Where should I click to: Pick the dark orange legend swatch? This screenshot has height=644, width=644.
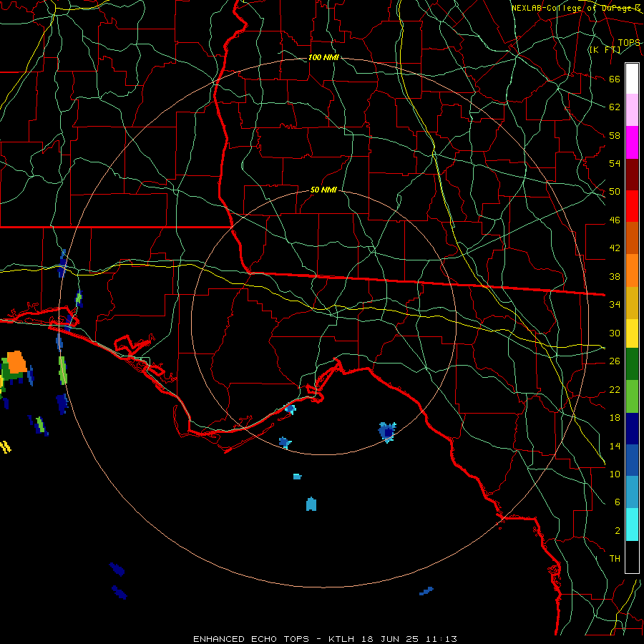click(x=632, y=238)
